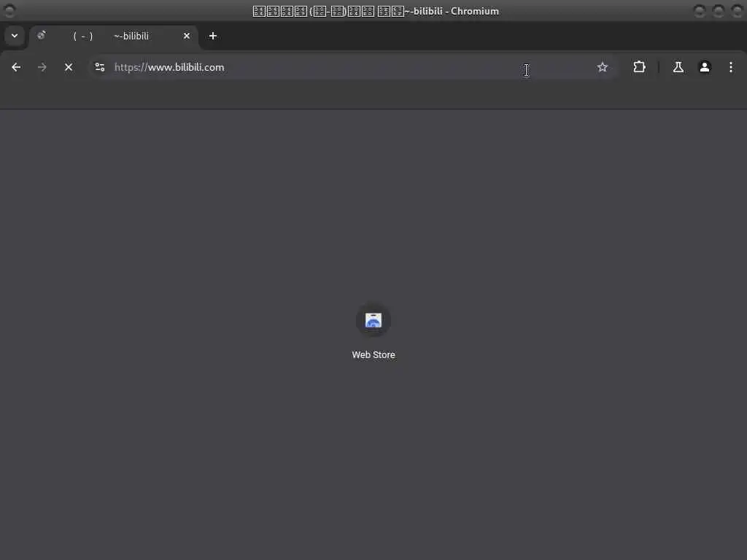This screenshot has height=560, width=747.
Task: Open the Extensions puzzle icon
Action: click(x=639, y=67)
